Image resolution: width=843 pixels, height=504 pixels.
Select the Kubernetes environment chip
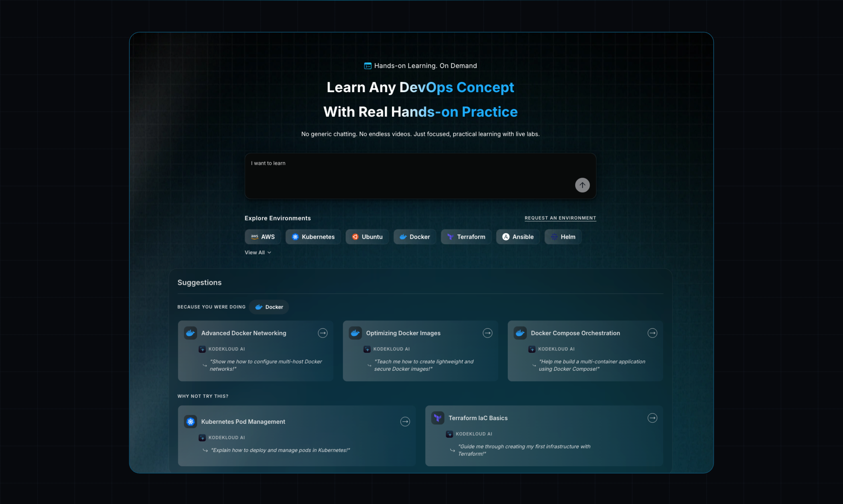(x=313, y=237)
